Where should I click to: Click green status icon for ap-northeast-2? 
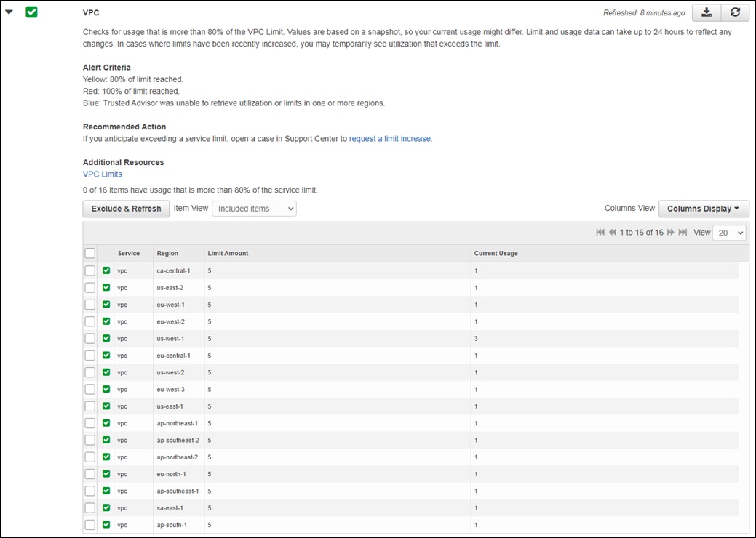pos(106,457)
